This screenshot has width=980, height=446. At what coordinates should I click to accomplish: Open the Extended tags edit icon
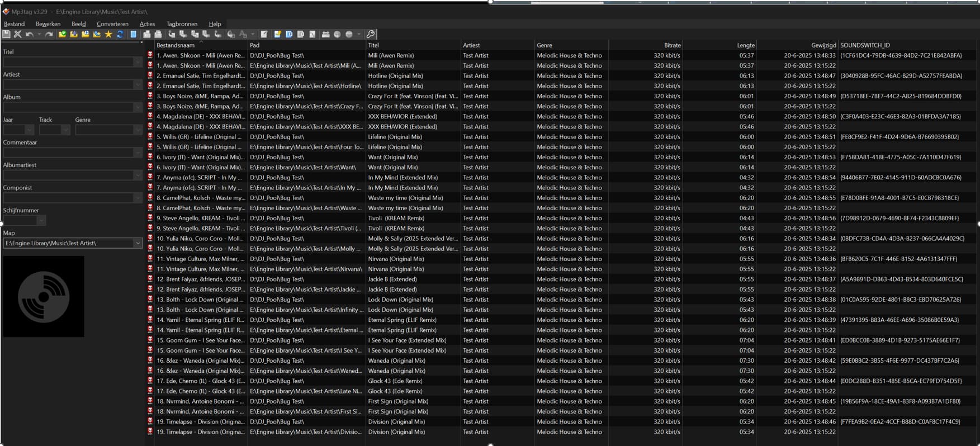264,34
